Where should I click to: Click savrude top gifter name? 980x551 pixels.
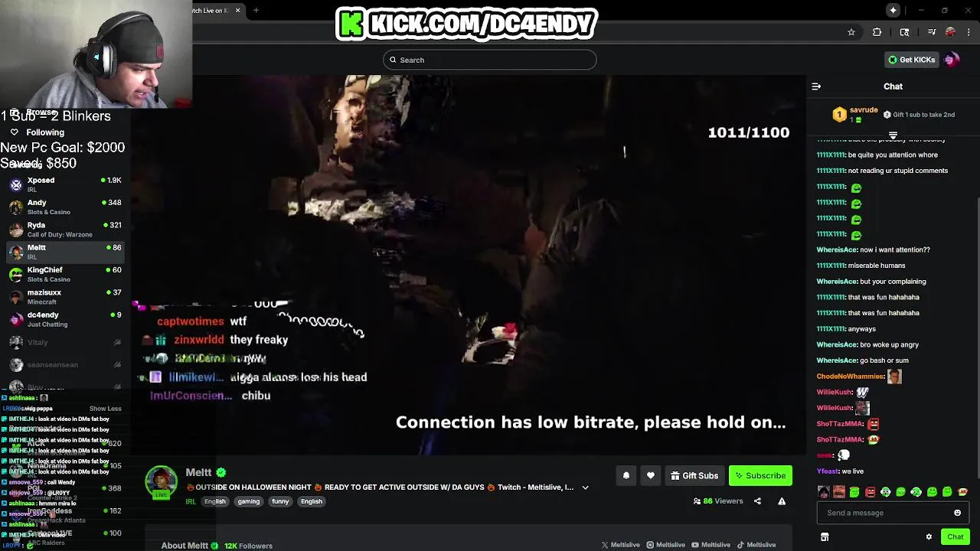[x=864, y=110]
